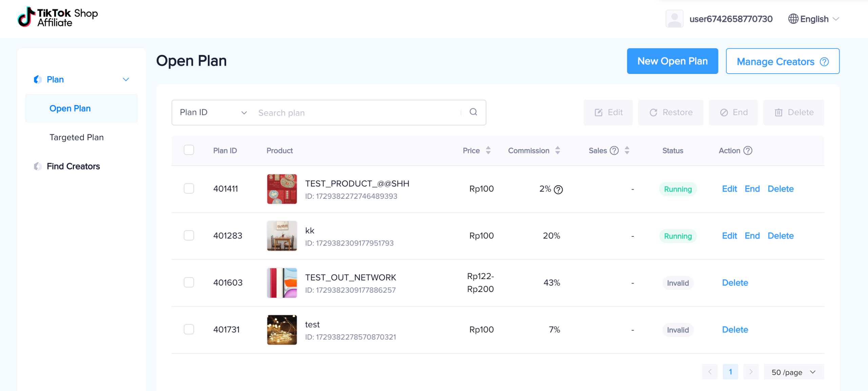Switch to the Targeted Plan section
Image resolution: width=868 pixels, height=391 pixels.
click(76, 137)
